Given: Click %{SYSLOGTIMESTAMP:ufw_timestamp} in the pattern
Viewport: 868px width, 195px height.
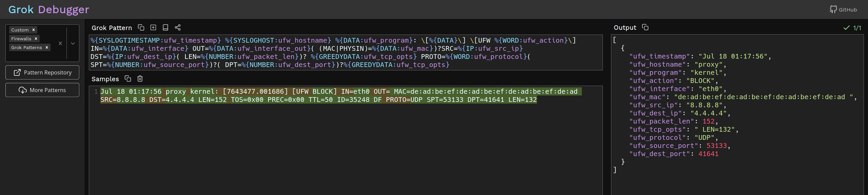Looking at the screenshot, I should click(x=156, y=40).
